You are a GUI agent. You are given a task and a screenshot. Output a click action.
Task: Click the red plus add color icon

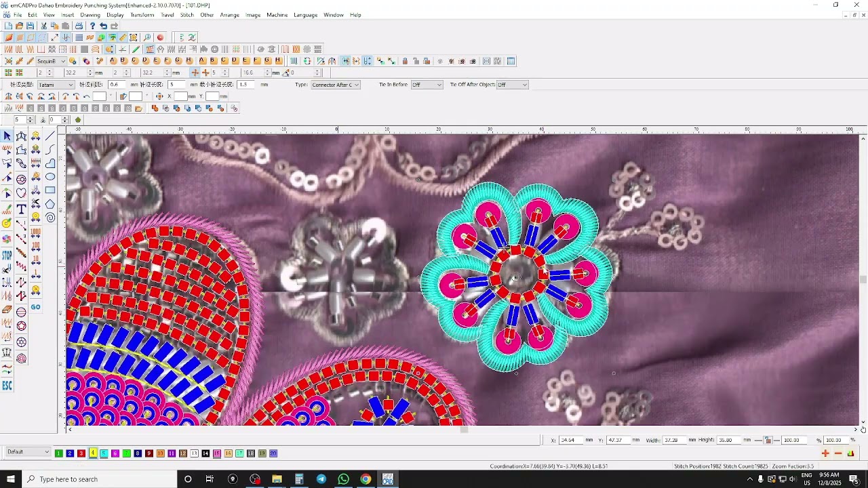point(825,453)
